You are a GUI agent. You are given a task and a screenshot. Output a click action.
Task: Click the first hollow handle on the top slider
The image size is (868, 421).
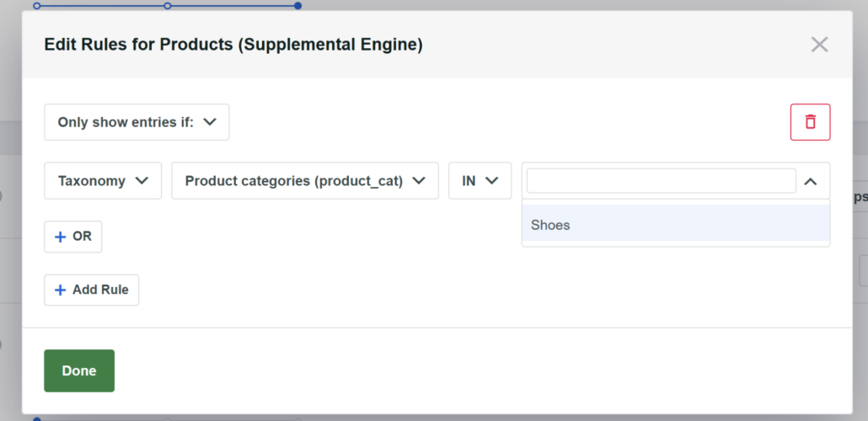click(x=36, y=6)
